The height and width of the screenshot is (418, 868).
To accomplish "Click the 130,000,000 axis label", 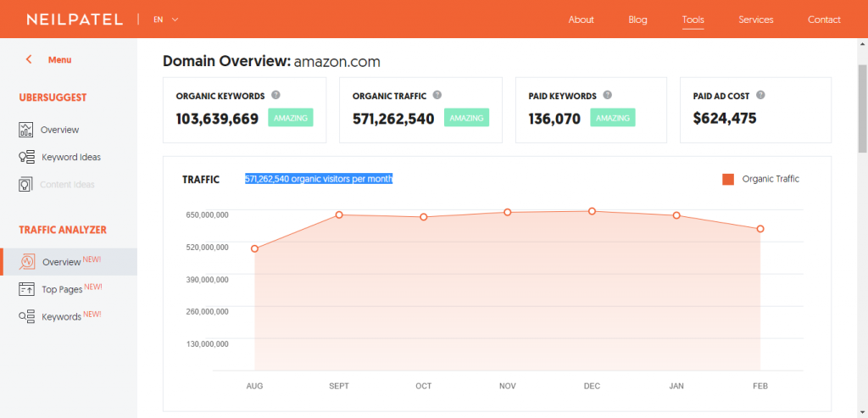I will tap(207, 344).
